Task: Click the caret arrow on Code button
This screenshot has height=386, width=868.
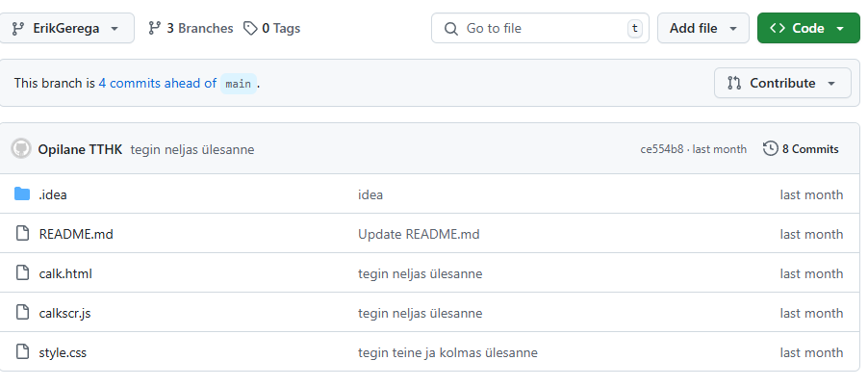Action: click(840, 29)
